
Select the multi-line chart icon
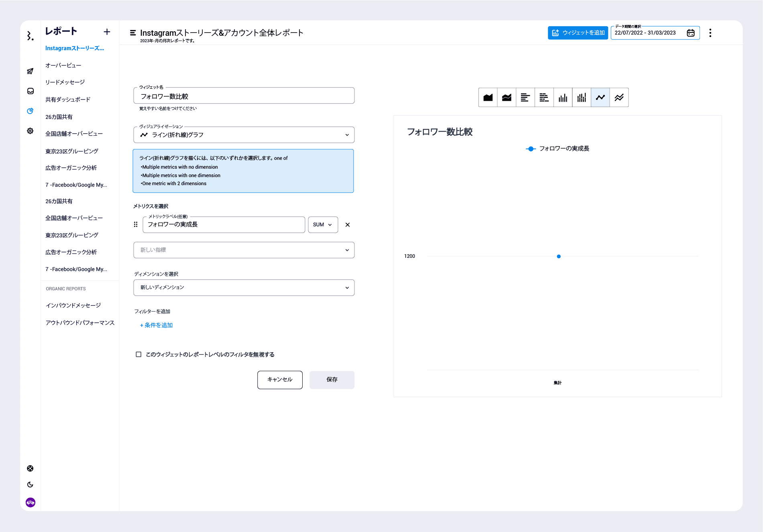coord(619,98)
